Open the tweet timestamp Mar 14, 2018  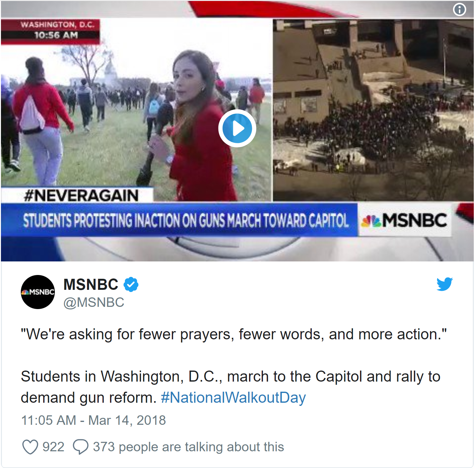point(93,420)
